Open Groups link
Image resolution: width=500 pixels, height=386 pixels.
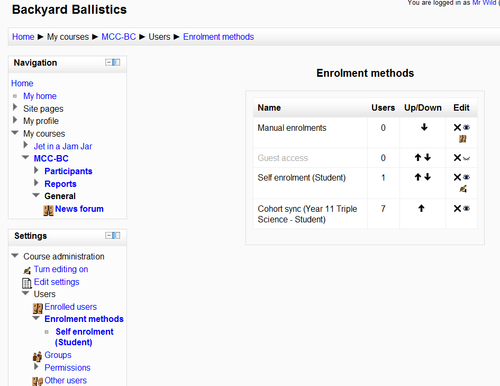pyautogui.click(x=58, y=355)
